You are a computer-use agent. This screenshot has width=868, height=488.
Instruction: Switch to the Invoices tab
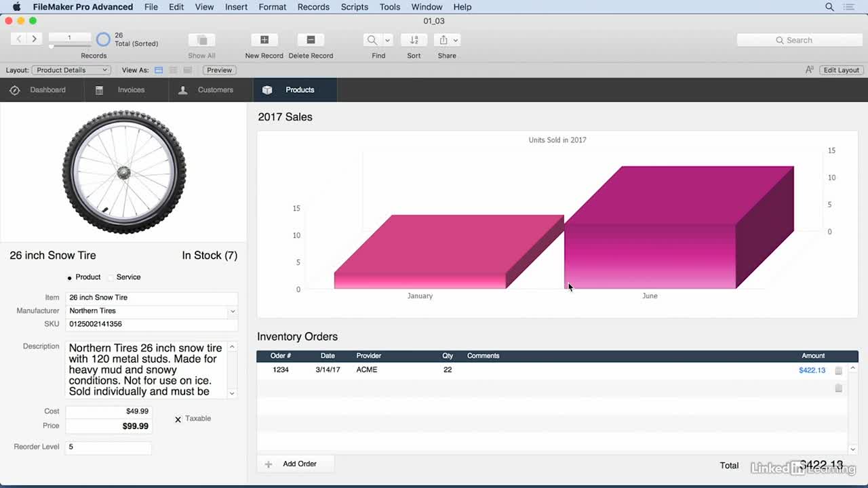tap(126, 90)
